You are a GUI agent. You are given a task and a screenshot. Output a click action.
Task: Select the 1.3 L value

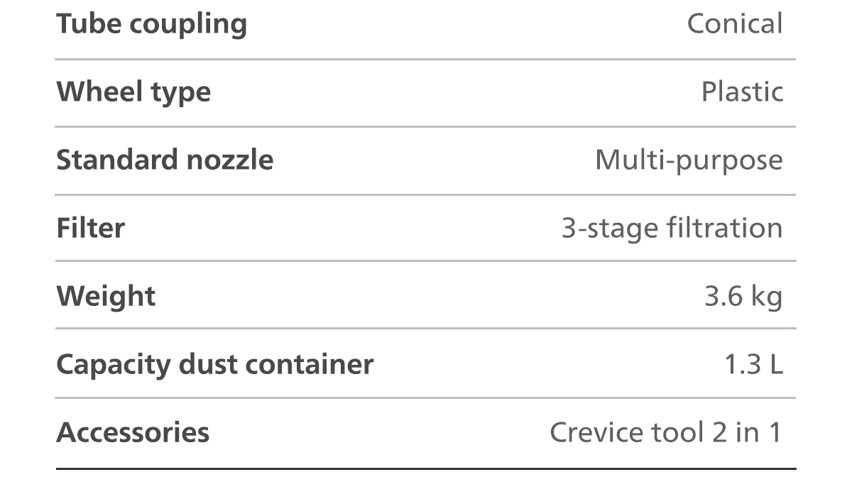point(753,364)
